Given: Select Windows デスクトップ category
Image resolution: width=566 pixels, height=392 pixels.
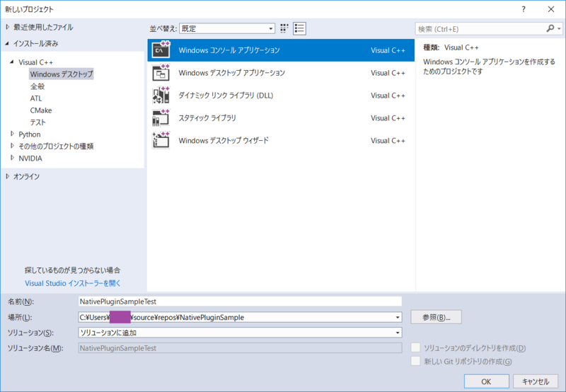Looking at the screenshot, I should point(62,74).
